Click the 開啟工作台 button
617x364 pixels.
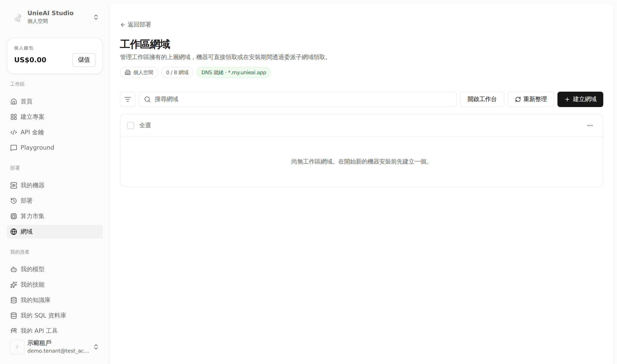482,99
